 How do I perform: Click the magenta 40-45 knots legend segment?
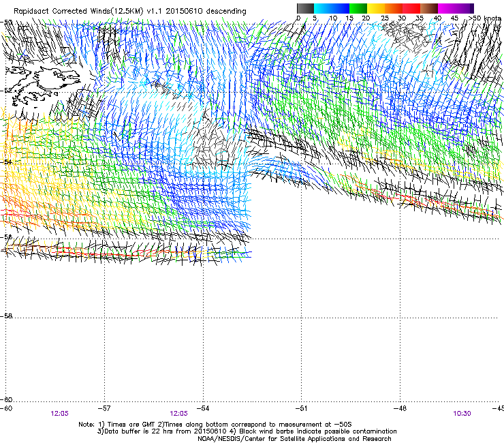447,8
